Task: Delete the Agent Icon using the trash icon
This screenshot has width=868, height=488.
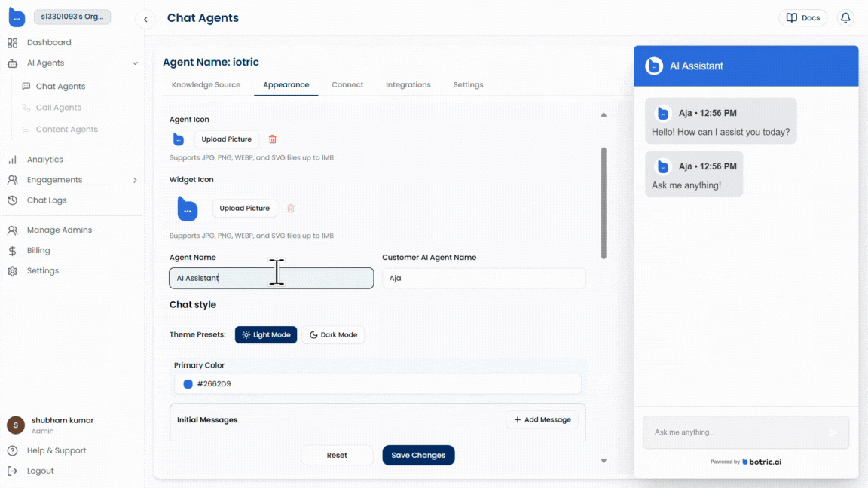Action: (272, 139)
